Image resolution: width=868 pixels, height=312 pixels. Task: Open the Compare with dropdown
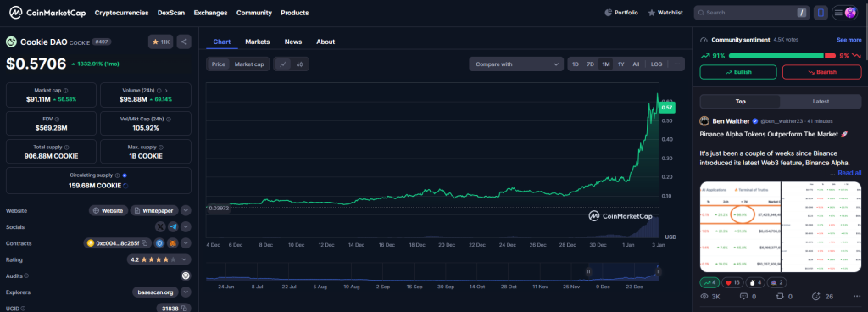point(516,64)
